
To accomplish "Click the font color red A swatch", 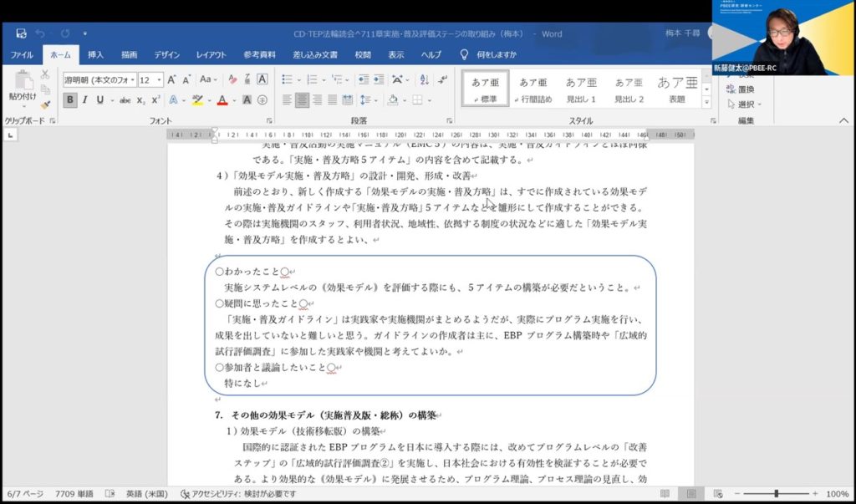I will pyautogui.click(x=222, y=100).
